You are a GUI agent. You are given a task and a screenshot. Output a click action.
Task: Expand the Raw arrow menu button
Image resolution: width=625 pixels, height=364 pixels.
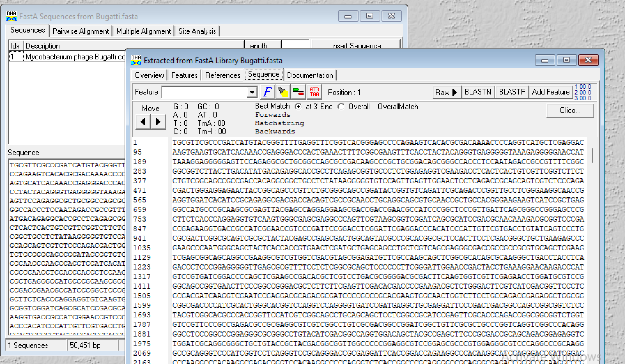click(x=447, y=92)
